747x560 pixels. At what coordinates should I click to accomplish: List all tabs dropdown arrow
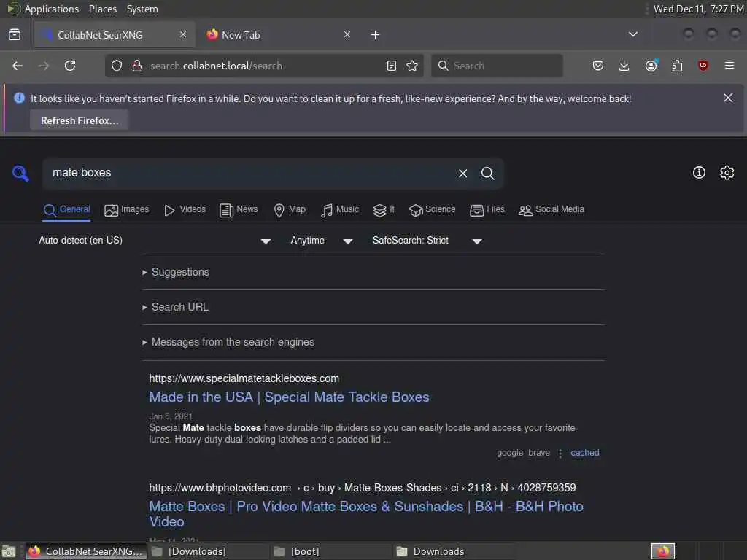pyautogui.click(x=633, y=34)
